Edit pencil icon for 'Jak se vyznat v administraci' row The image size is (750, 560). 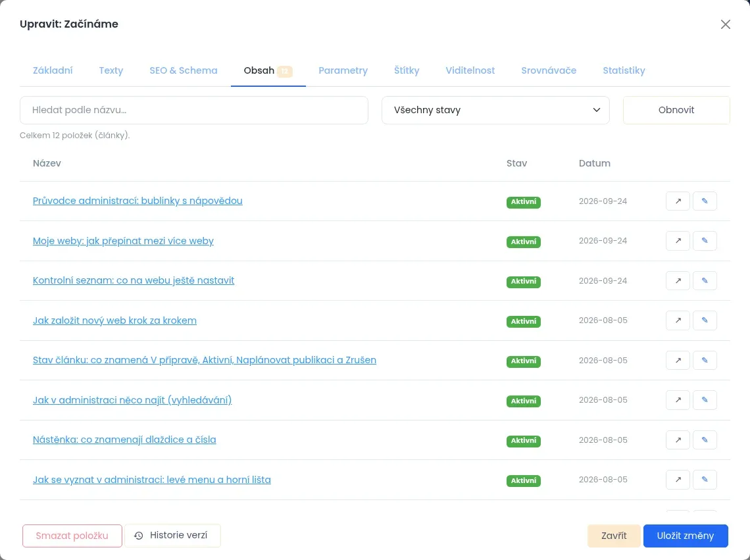click(705, 480)
